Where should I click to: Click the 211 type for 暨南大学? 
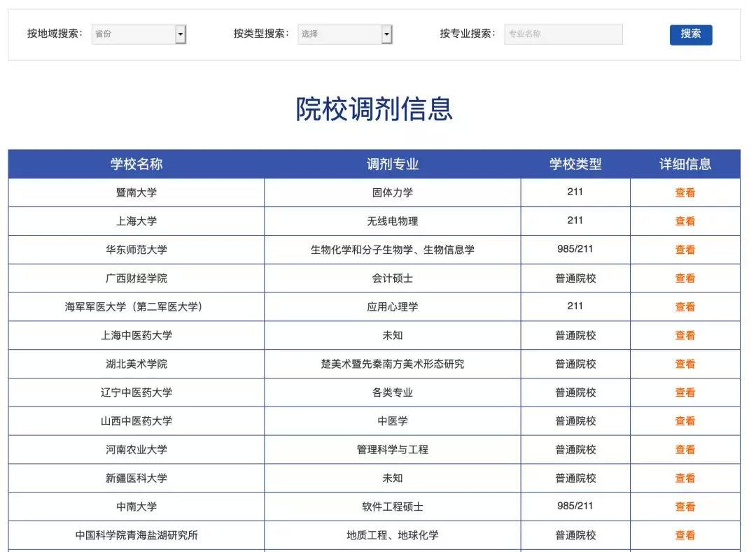pyautogui.click(x=575, y=192)
